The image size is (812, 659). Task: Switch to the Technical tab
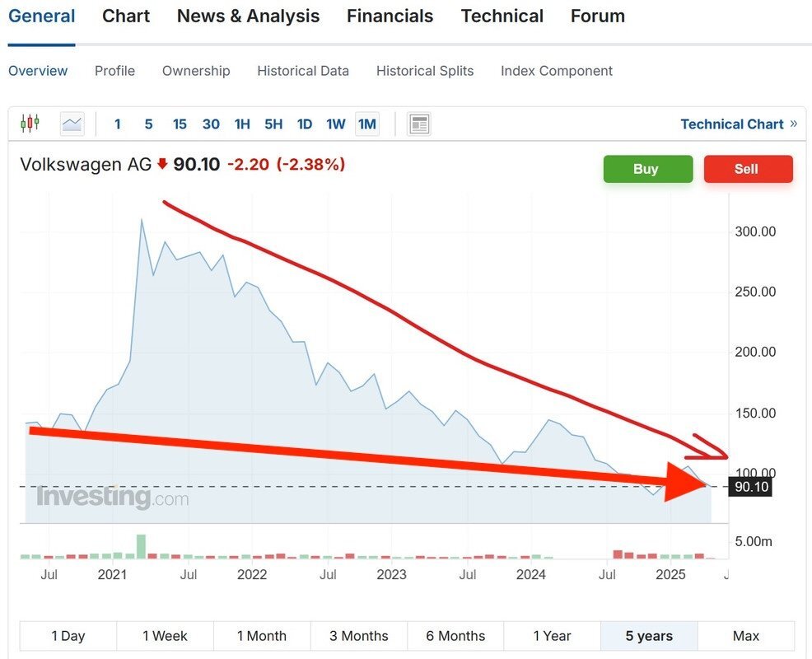point(502,16)
